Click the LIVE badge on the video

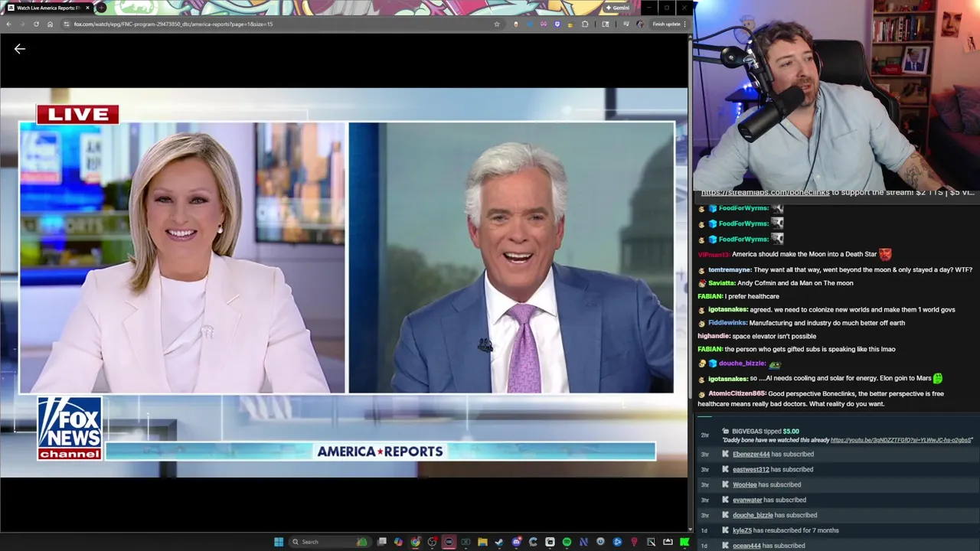(x=78, y=115)
